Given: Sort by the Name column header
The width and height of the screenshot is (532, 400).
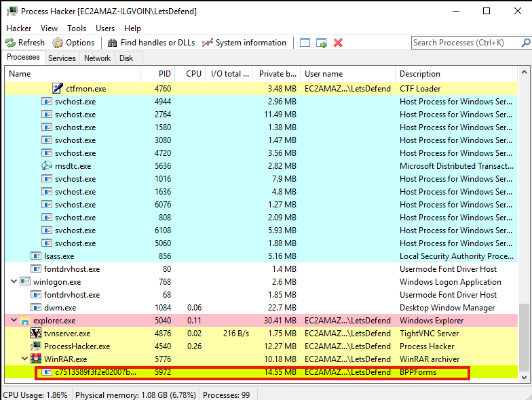Looking at the screenshot, I should tap(73, 74).
